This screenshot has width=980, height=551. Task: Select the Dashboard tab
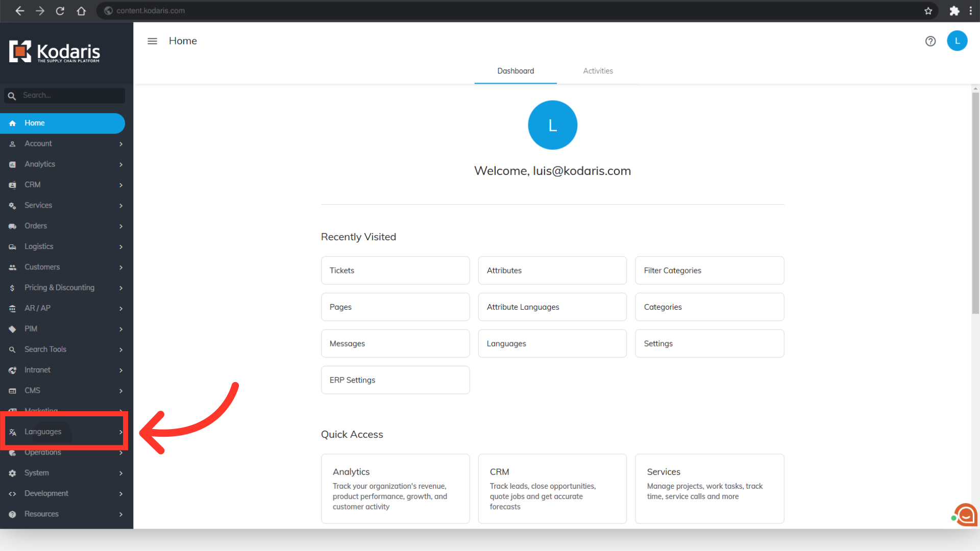point(516,71)
